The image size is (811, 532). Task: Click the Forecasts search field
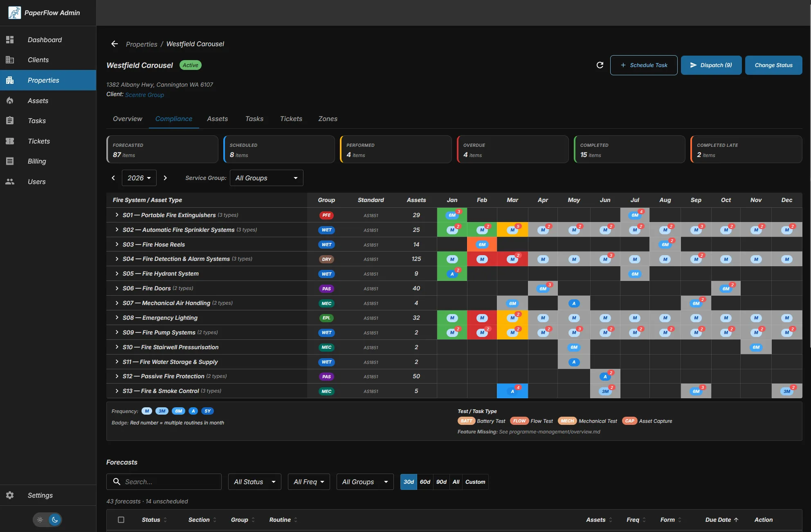(164, 482)
